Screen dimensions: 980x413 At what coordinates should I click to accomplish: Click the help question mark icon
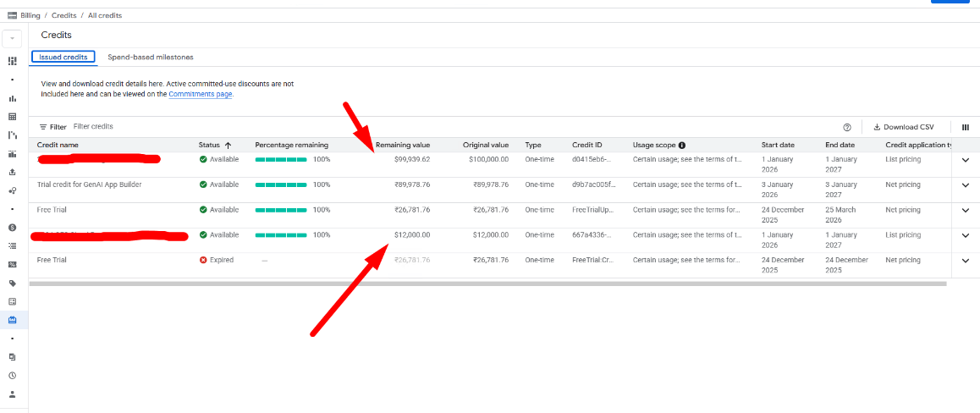[x=847, y=127]
